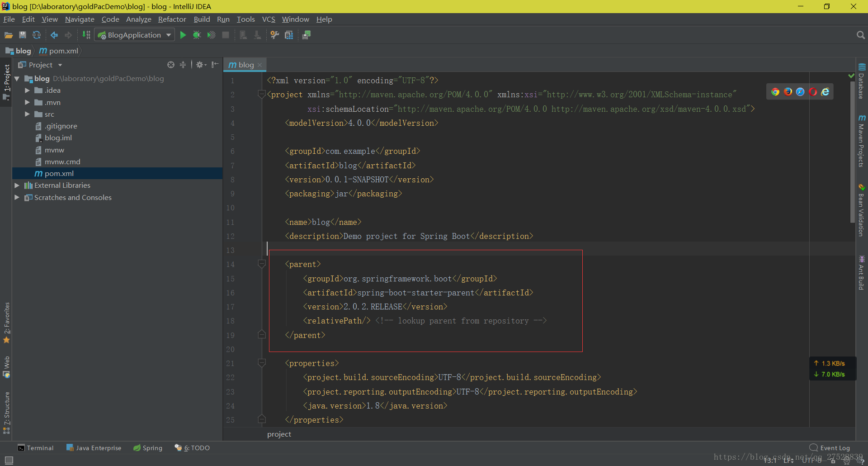Hide the Project tool window
The width and height of the screenshot is (868, 466).
pyautogui.click(x=215, y=65)
